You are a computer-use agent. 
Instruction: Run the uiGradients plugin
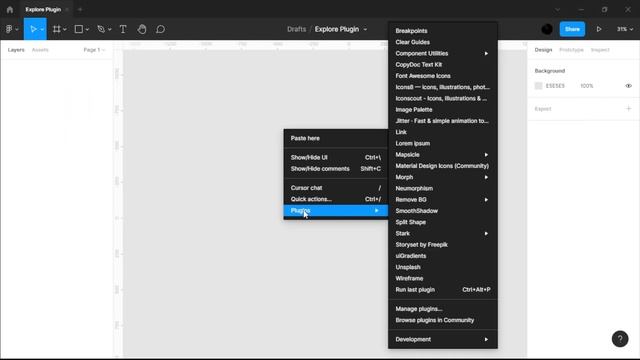pyautogui.click(x=442, y=256)
